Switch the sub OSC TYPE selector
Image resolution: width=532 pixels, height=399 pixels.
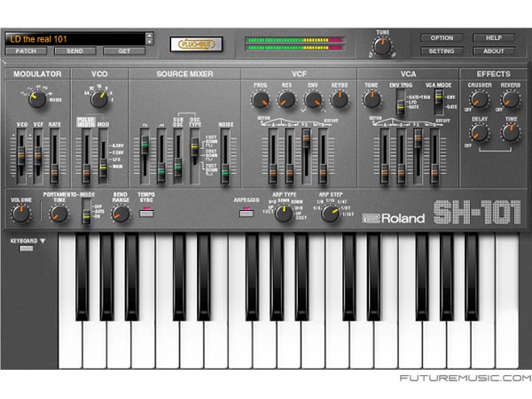click(194, 157)
